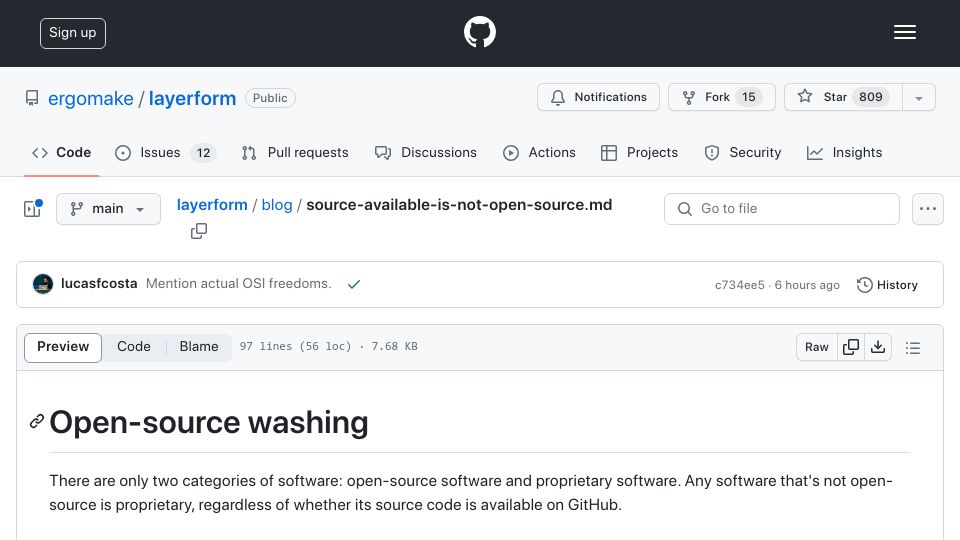This screenshot has height=540, width=960.
Task: Open the Raw file view
Action: click(817, 347)
